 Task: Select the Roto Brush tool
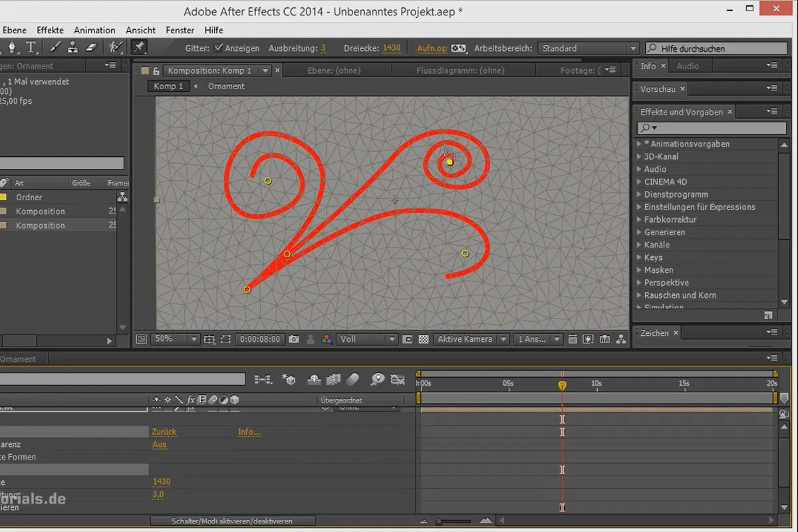(116, 47)
